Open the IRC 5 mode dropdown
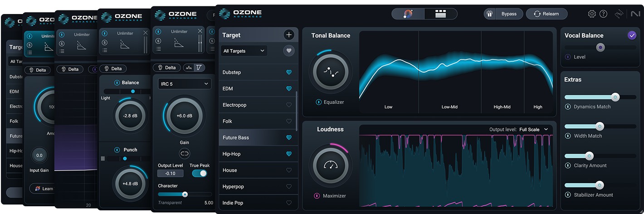The width and height of the screenshot is (644, 214). coord(185,84)
